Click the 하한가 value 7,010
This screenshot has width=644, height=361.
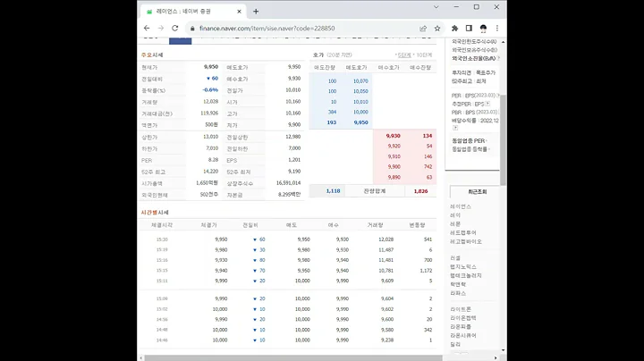[212, 148]
